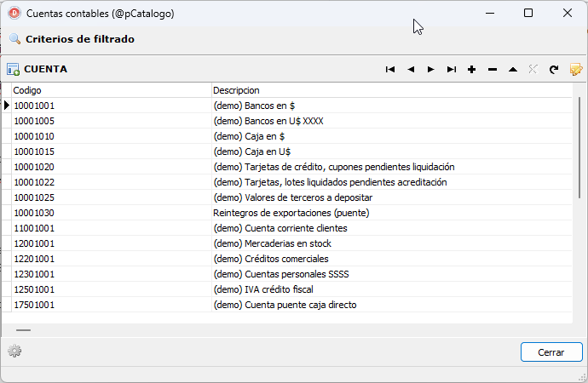Sort by the Descripcion column header
The width and height of the screenshot is (588, 383).
click(x=391, y=90)
